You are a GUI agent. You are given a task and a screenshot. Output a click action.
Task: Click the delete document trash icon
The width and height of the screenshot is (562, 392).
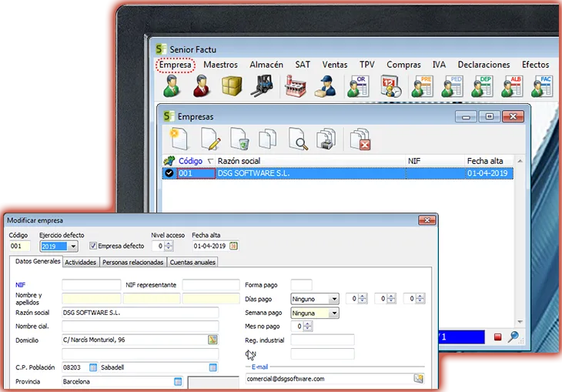pos(239,139)
